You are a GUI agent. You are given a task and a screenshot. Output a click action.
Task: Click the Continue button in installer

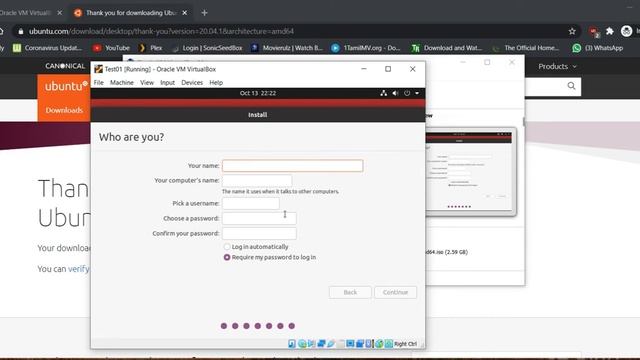coord(396,292)
